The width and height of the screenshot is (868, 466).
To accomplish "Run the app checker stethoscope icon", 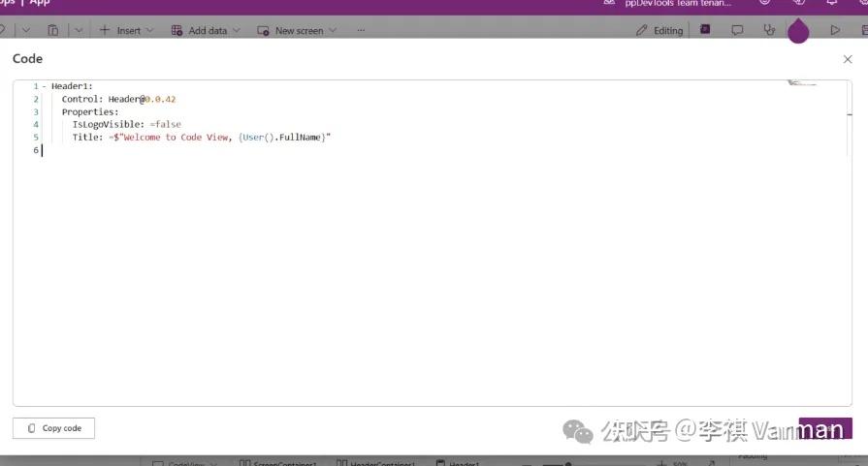I will (769, 30).
